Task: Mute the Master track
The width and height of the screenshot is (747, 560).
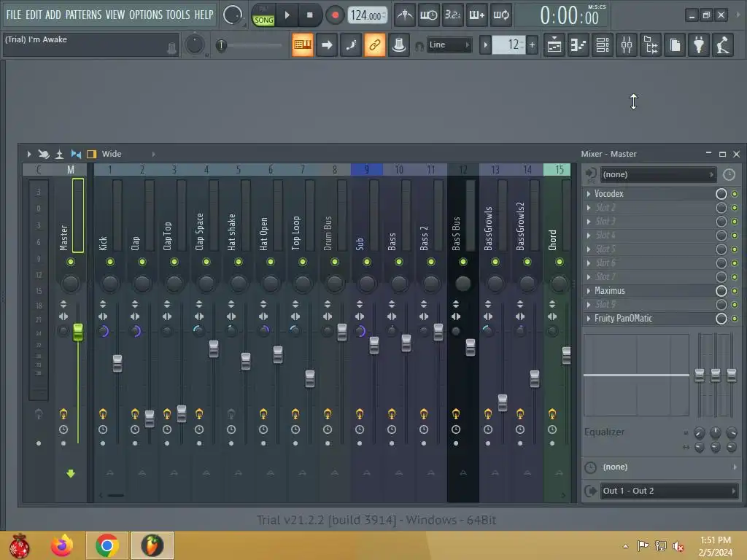Action: coord(71,262)
